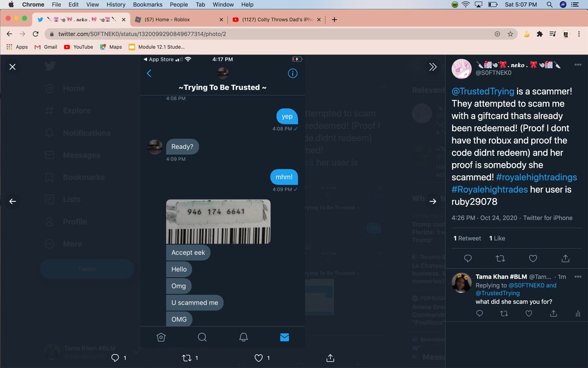Open the Wi-Fi status menu
The image size is (588, 368).
click(465, 4)
